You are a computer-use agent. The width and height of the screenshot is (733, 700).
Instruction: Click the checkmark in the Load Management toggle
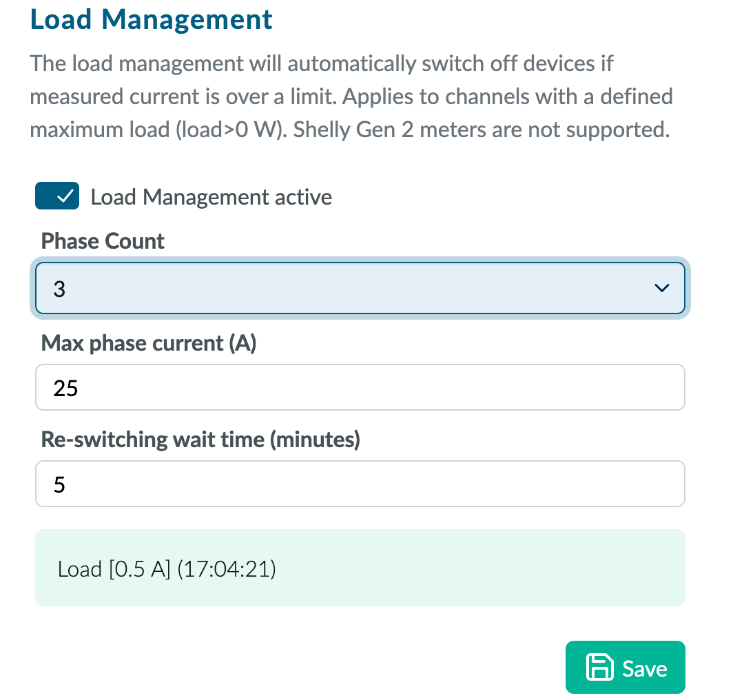click(65, 197)
